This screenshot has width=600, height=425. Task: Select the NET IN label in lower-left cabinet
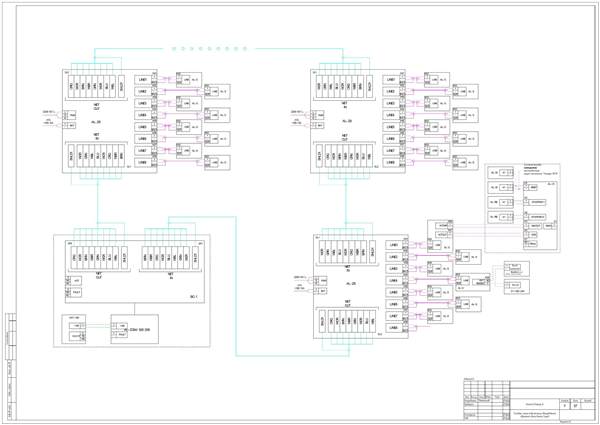coord(170,276)
